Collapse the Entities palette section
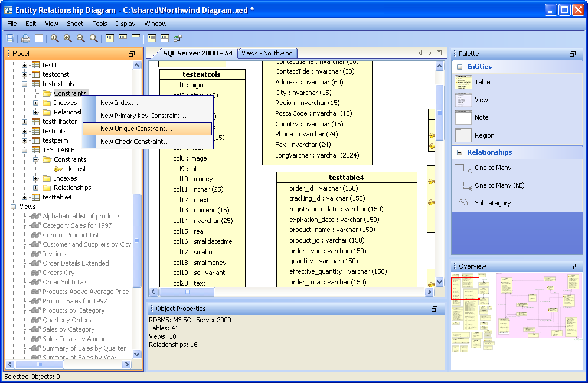588x383 pixels. (x=459, y=67)
